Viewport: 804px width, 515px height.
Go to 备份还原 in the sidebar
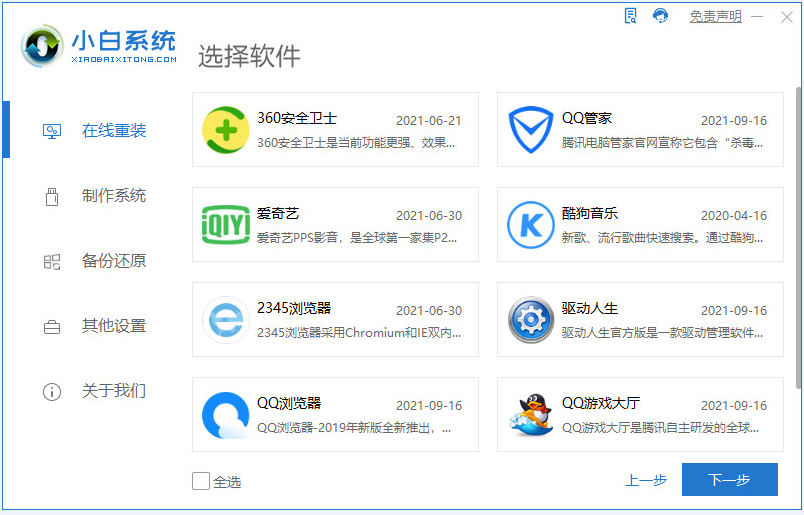pos(95,261)
